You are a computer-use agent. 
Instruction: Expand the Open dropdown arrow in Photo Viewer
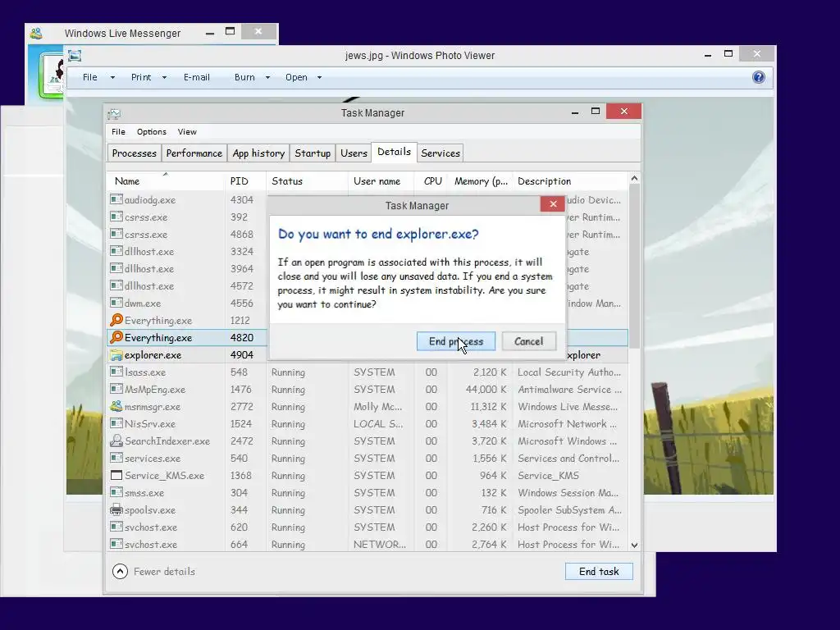tap(319, 78)
